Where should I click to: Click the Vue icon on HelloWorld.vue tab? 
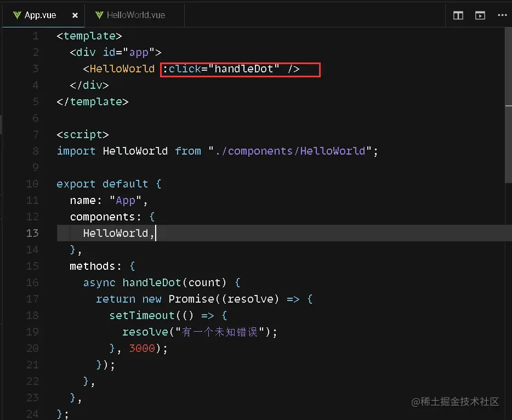(x=99, y=15)
